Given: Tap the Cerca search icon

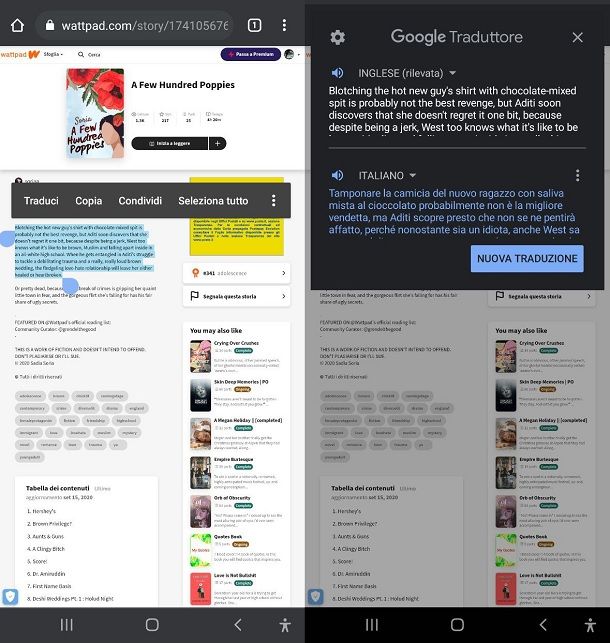Looking at the screenshot, I should pyautogui.click(x=81, y=55).
